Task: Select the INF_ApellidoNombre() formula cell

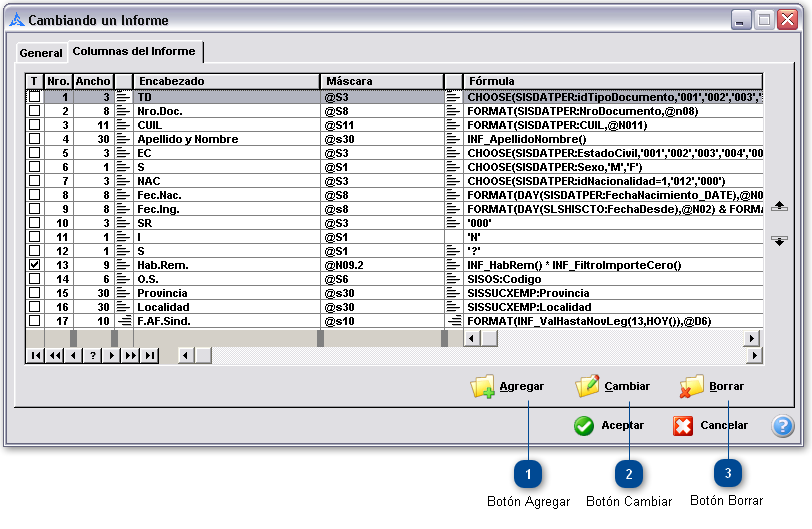Action: click(x=613, y=139)
